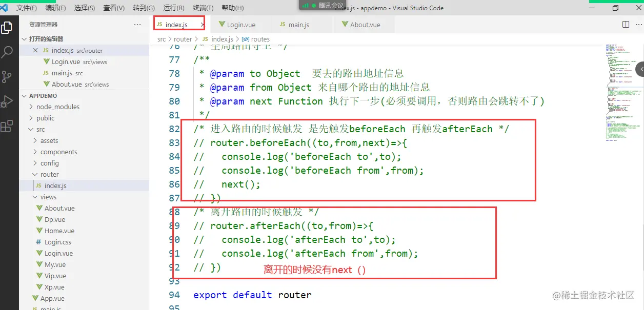Expand the node_modules folder
644x310 pixels.
click(58, 107)
